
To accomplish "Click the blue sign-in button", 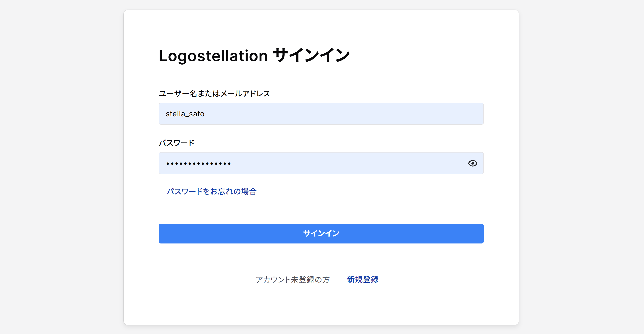I will (x=321, y=233).
